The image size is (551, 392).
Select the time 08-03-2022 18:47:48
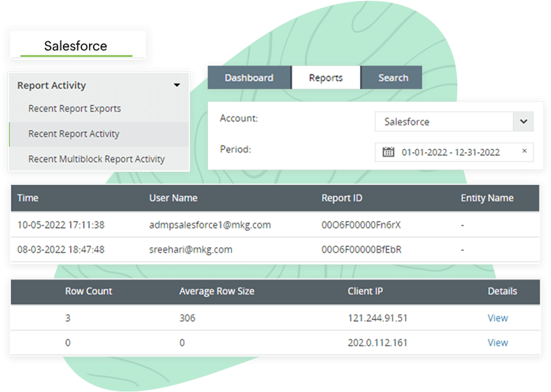[61, 250]
